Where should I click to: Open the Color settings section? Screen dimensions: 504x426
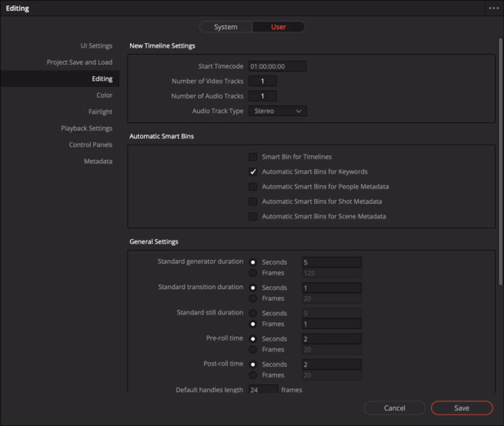click(104, 95)
